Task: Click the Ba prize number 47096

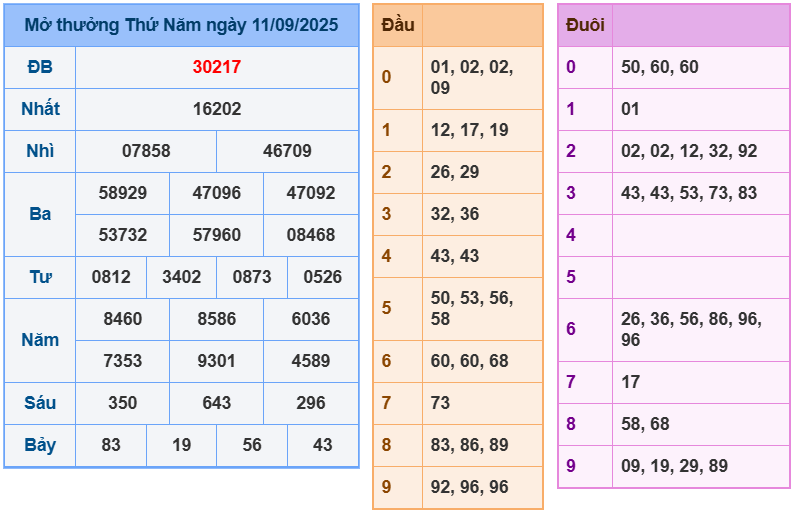Action: [x=216, y=193]
